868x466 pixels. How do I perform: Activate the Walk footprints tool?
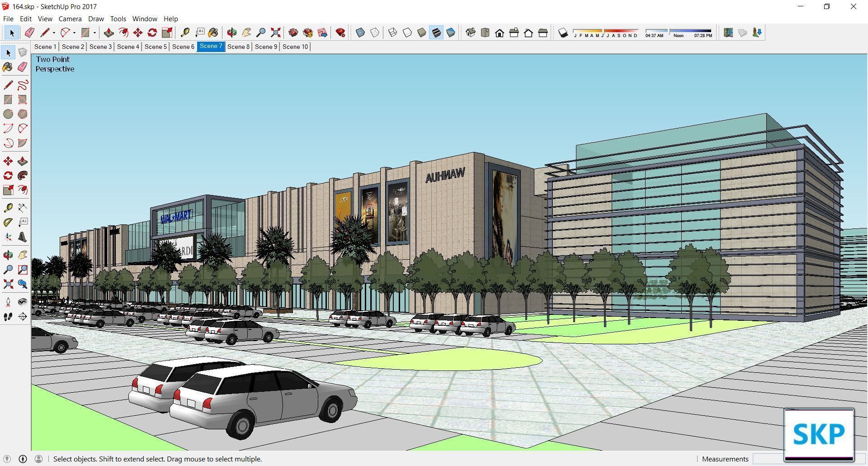point(8,317)
